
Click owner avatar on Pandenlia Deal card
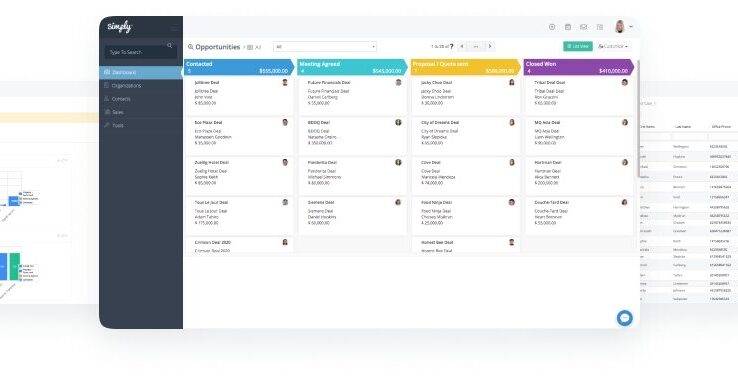tap(398, 162)
